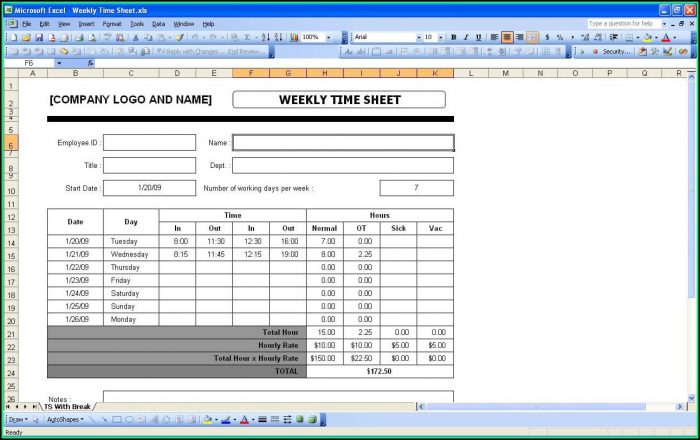
Task: Open a file with the folder icon
Action: click(26, 37)
